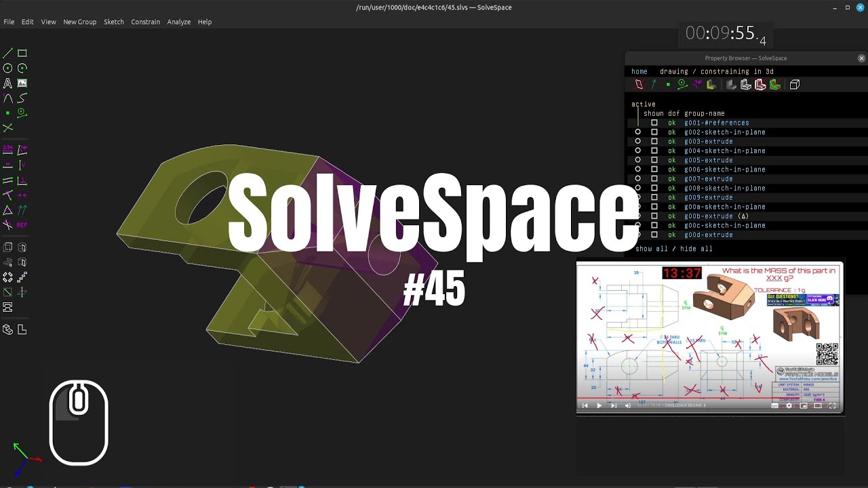Screen dimensions: 868x488
Task: Toggle mesh triangle visibility icon
Action: pyautogui.click(x=775, y=85)
